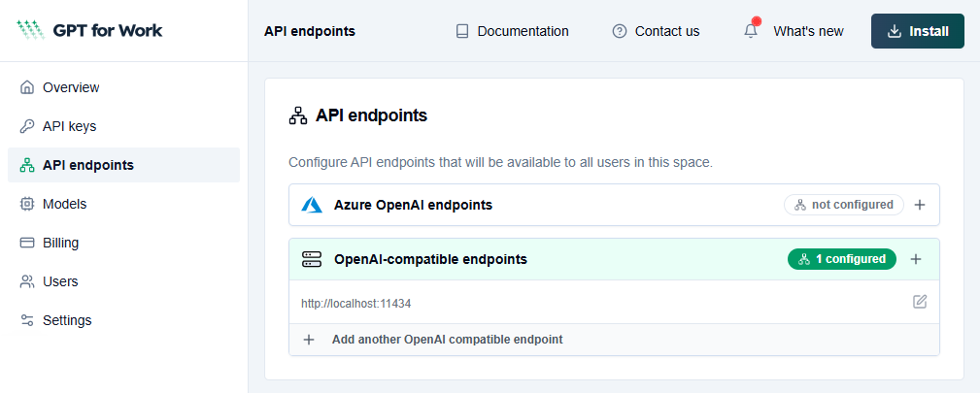Open the Documentation link
Screen dimensions: 980x393
pos(512,31)
